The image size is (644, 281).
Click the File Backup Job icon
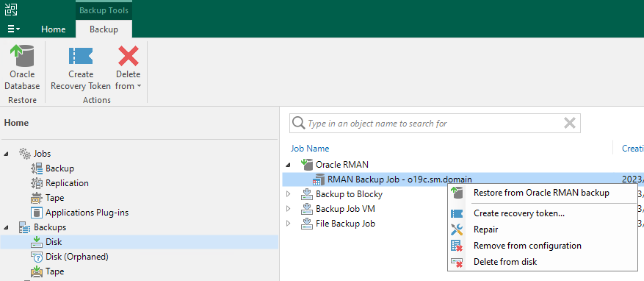click(x=306, y=224)
